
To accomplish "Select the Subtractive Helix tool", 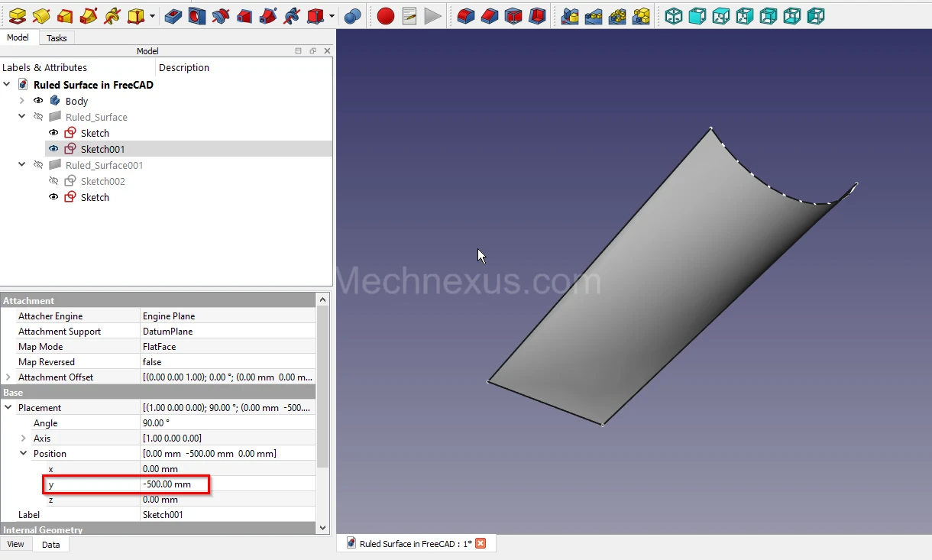I will (x=292, y=15).
